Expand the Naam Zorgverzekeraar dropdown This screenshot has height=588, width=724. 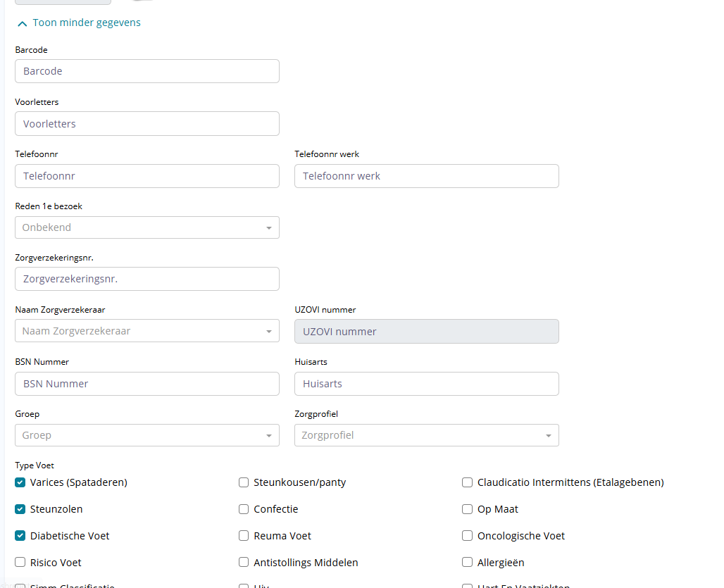146,331
